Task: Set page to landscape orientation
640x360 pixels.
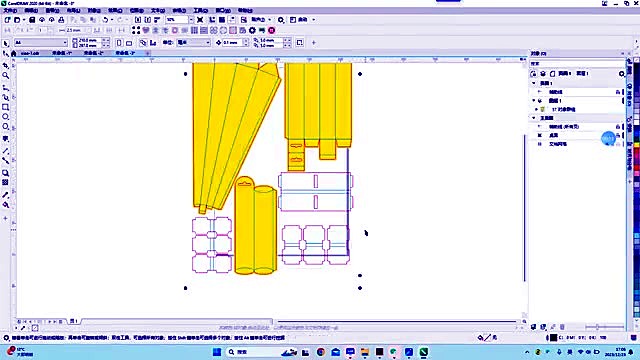Action: [x=129, y=42]
